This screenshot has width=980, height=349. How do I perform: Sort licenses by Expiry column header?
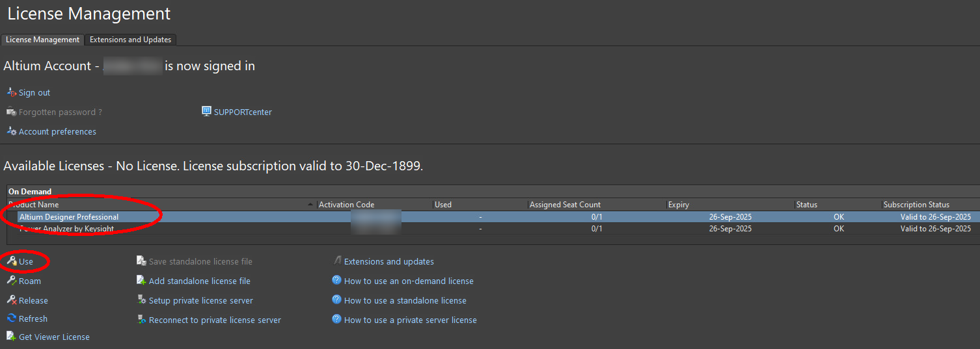(731, 205)
